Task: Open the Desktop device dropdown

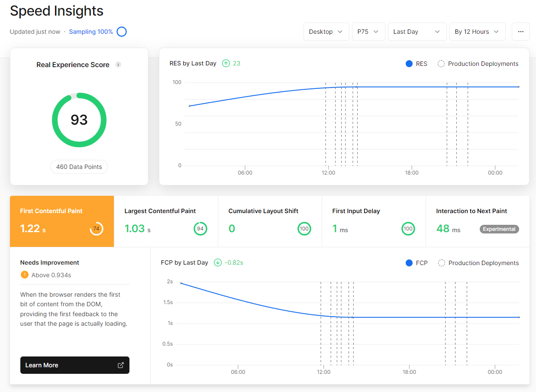Action: coord(326,31)
